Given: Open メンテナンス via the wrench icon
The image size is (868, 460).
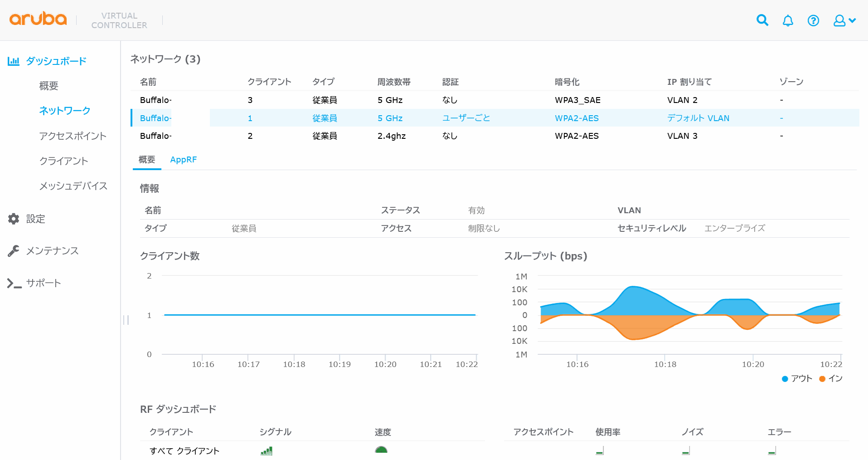Looking at the screenshot, I should click(x=14, y=251).
